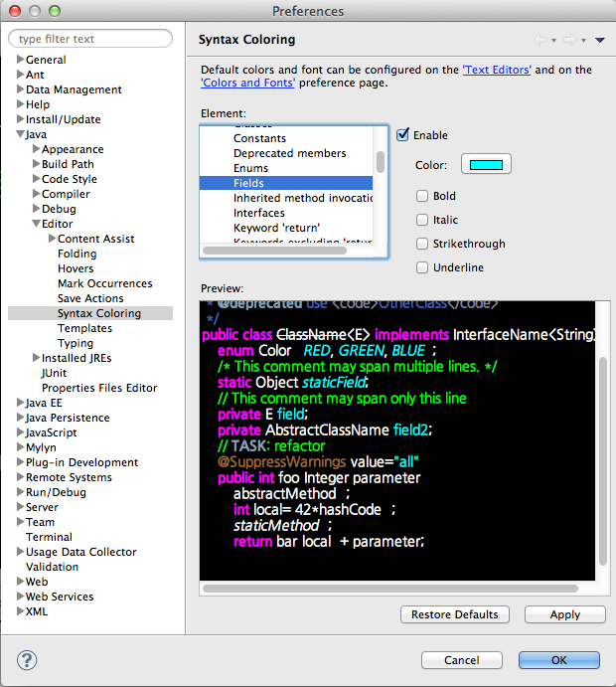Expand the Content Assist node
This screenshot has height=687, width=616.
[x=52, y=238]
